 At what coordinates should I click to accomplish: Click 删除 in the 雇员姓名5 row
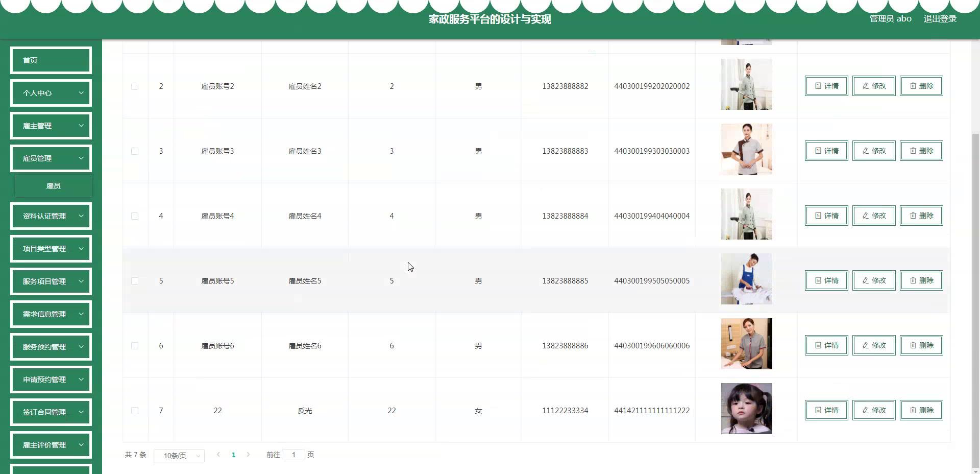coord(921,280)
